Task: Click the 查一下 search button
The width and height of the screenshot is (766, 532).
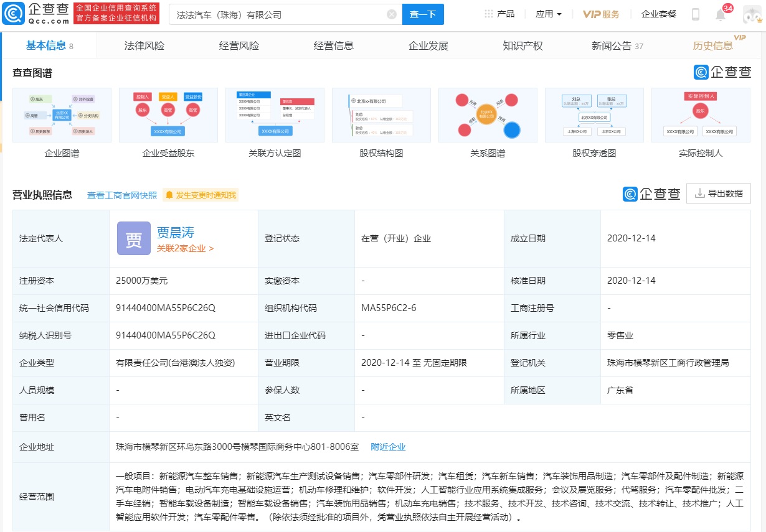Action: (423, 14)
